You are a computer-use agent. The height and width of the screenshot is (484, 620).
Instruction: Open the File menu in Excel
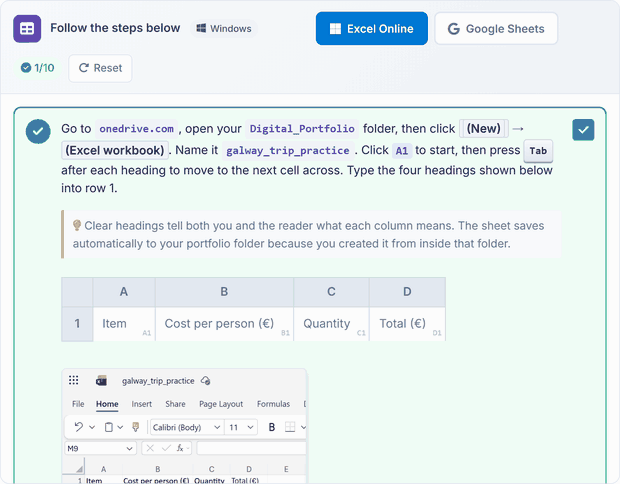coord(78,404)
